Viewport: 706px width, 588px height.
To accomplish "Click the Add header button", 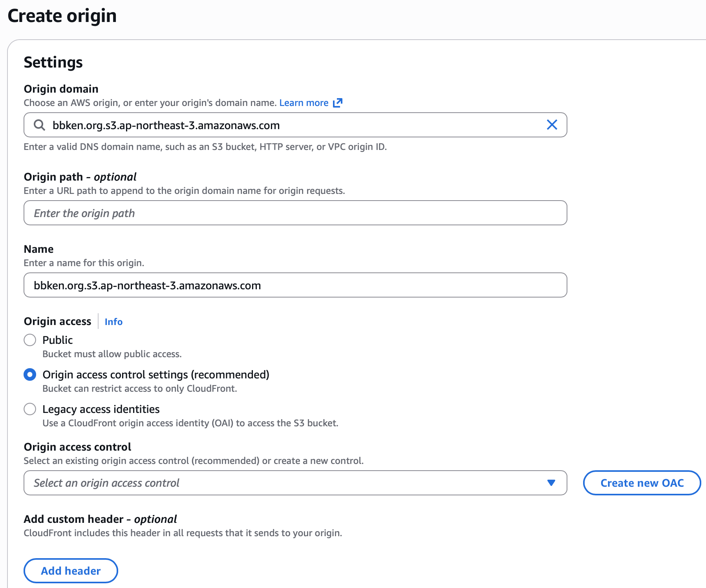I will click(71, 571).
